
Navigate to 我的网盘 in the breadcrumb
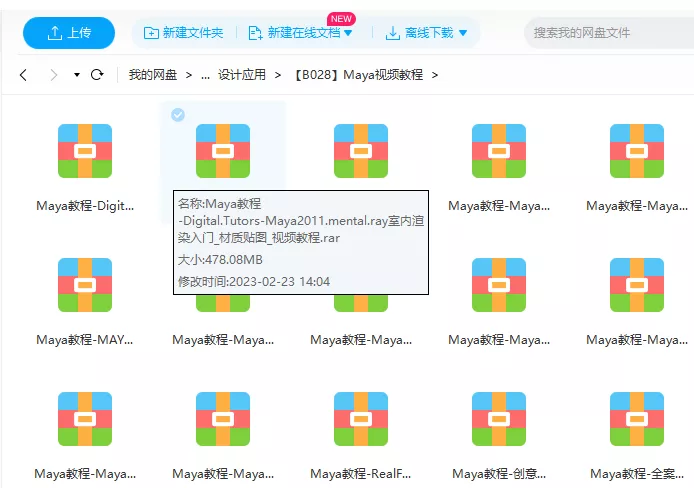pos(153,75)
